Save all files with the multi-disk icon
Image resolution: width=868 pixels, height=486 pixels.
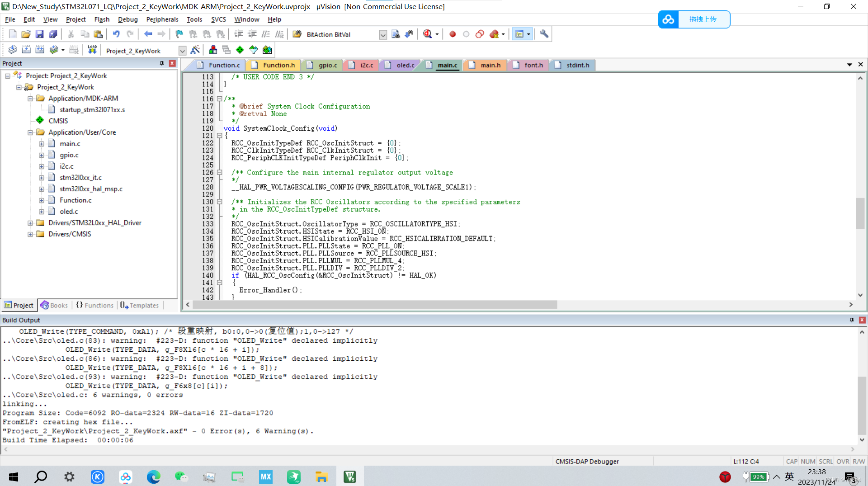[53, 34]
